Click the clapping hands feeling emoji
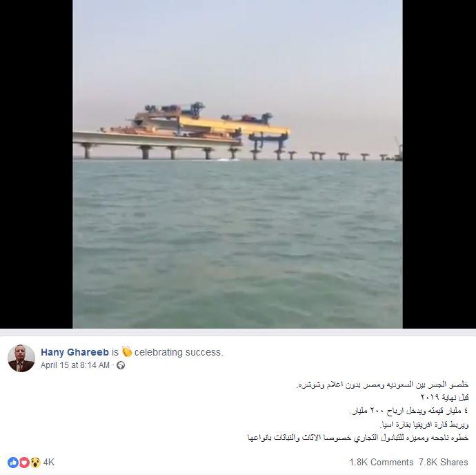 127,351
